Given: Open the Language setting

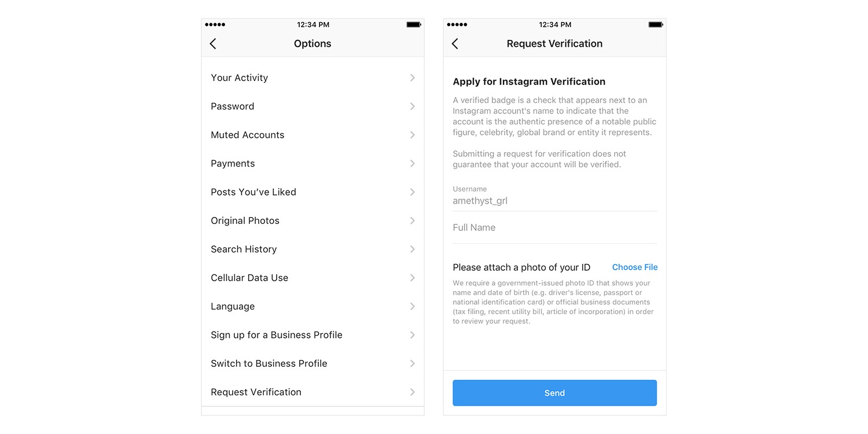Looking at the screenshot, I should coord(312,307).
